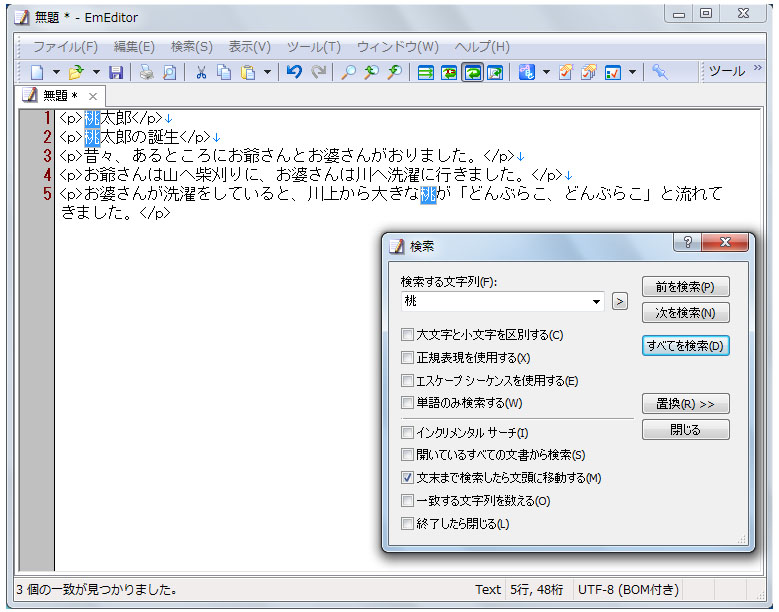Open dropdown next to checkmark customize icon
Viewport: 779px width, 612px height.
[632, 73]
